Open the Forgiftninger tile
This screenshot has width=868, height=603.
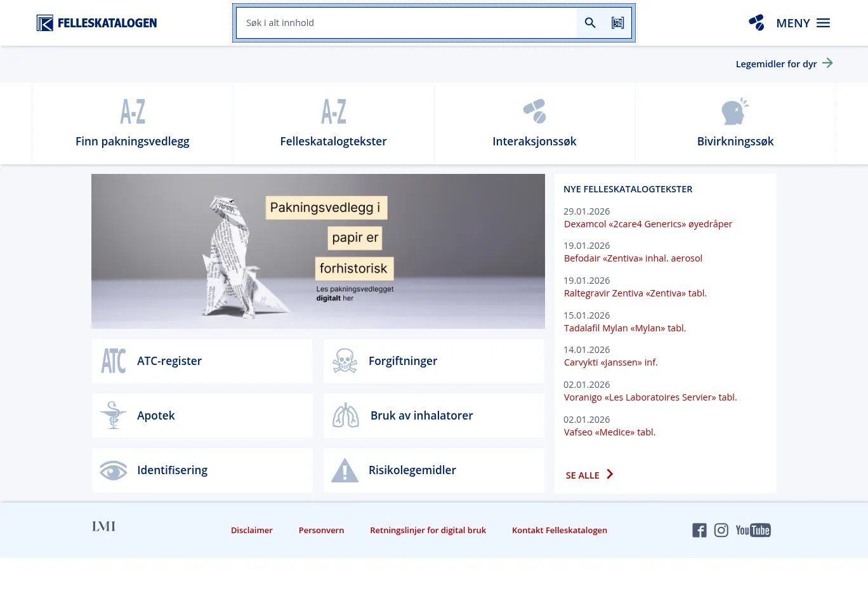pos(434,361)
